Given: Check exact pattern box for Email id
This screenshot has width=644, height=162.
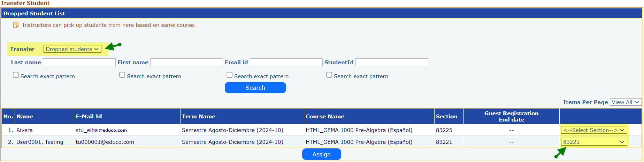Looking at the screenshot, I should click(230, 75).
